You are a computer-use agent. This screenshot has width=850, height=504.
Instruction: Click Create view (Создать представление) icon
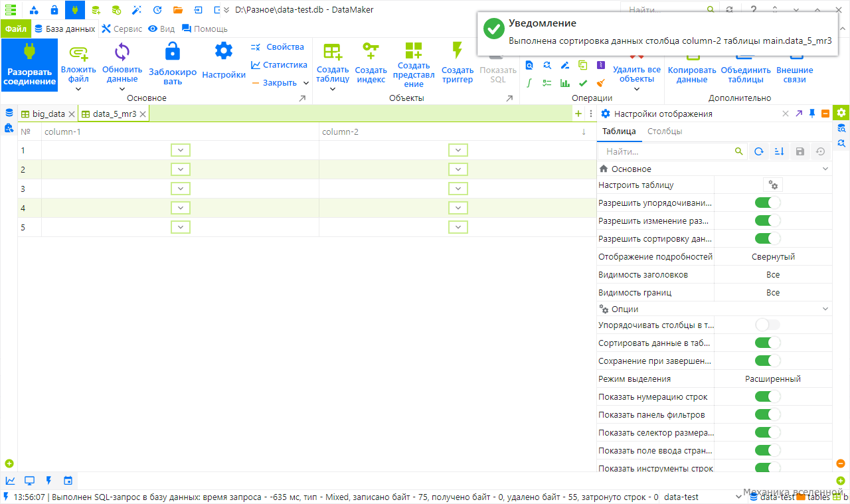414,50
